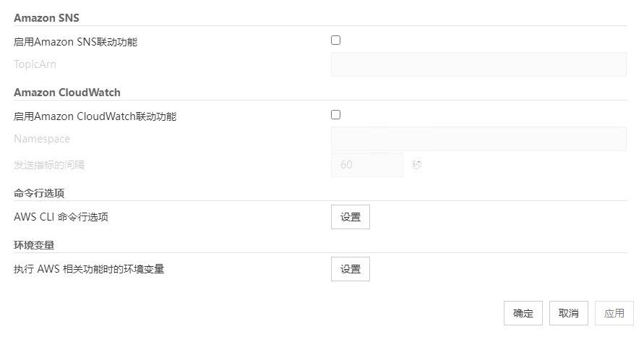Click the 启用Amazon SNS联动功能 label text
The width and height of the screenshot is (644, 337).
(75, 42)
